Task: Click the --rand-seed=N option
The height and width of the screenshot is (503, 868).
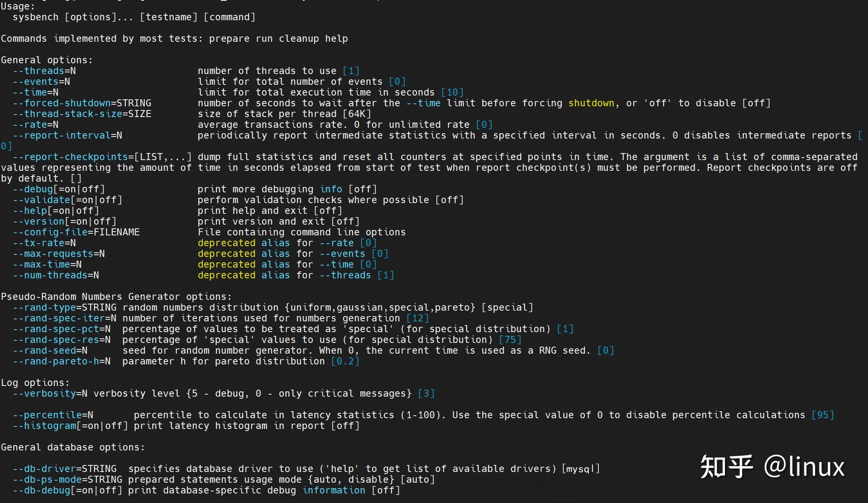Action: pyautogui.click(x=50, y=350)
